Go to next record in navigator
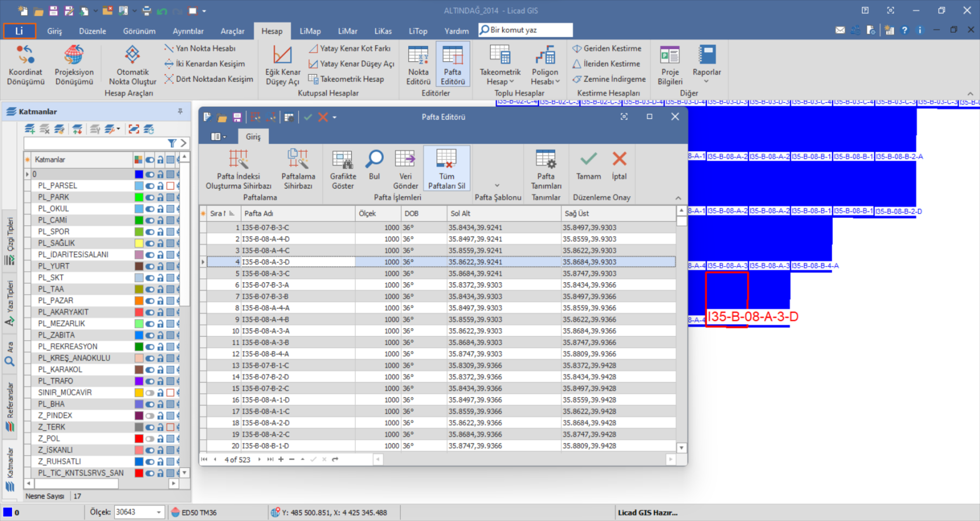 pos(260,460)
